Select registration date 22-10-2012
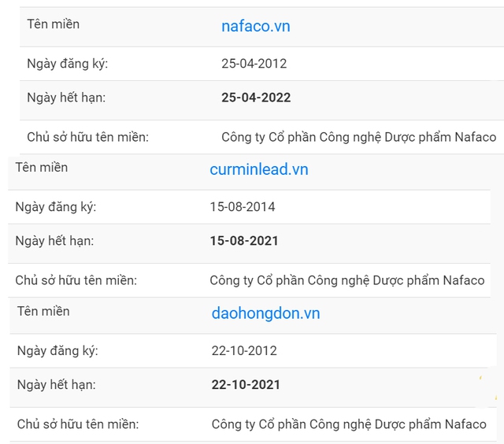This screenshot has width=504, height=444. coord(244,351)
